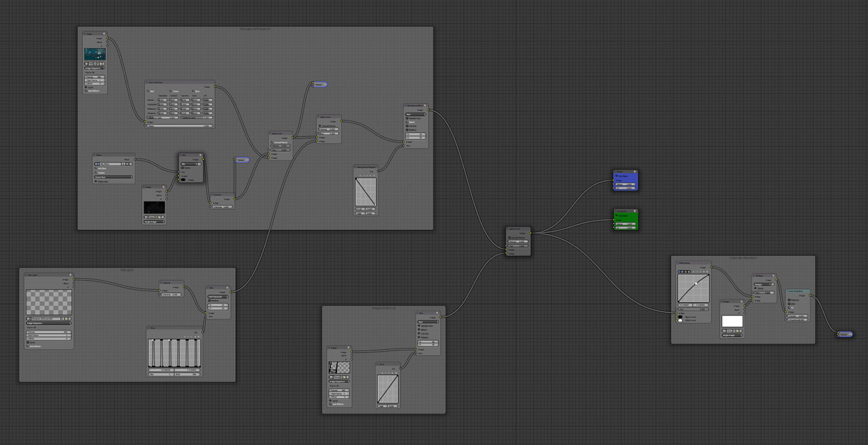Click browse image icon on the white Image node

724,331
